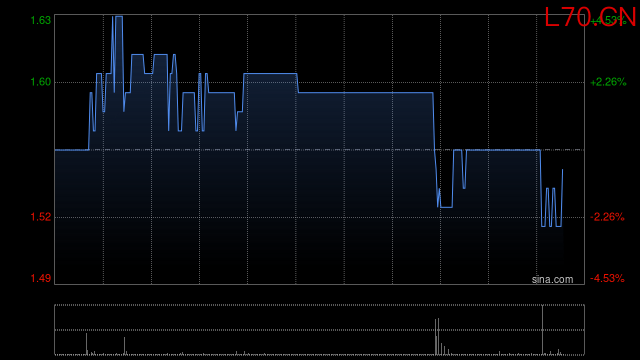The image size is (640, 360).
Task: Click the 1.60 price axis label
Action: [41, 82]
